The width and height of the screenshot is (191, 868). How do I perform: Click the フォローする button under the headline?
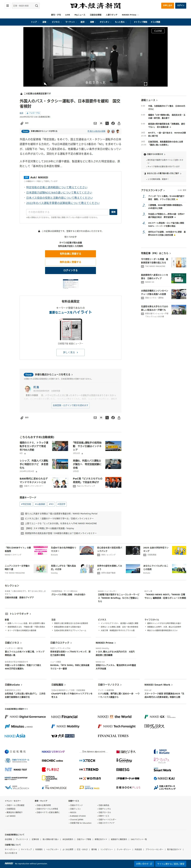[33, 113]
